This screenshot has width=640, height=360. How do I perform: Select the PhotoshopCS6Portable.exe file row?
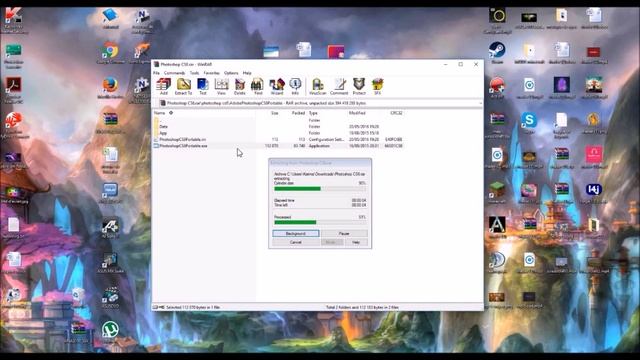click(x=278, y=146)
